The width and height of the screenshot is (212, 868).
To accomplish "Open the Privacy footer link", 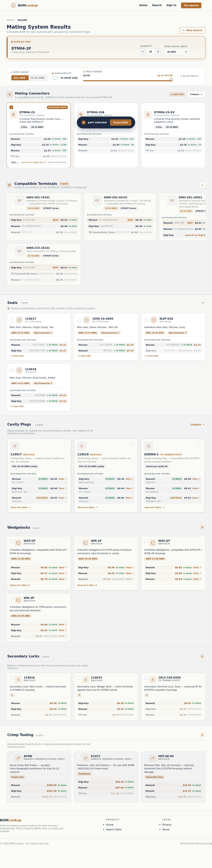I will click(x=167, y=824).
